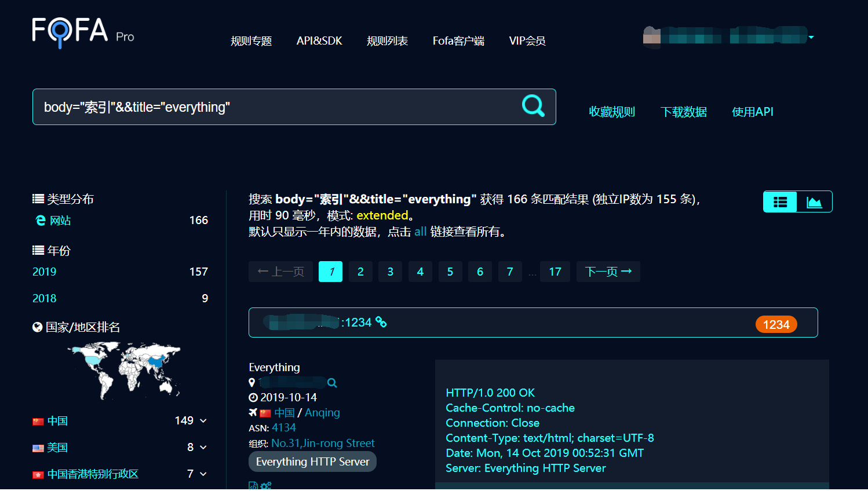
Task: Click the document icon below Everything HTTP Server
Action: pyautogui.click(x=253, y=486)
